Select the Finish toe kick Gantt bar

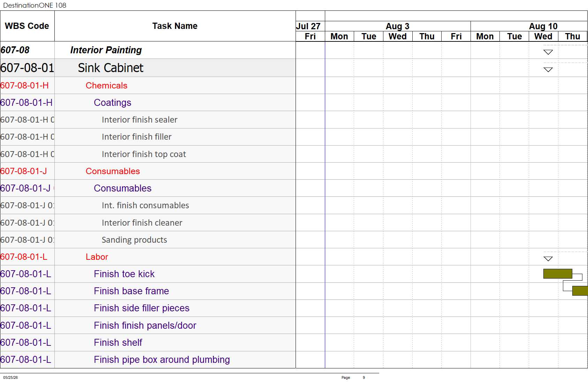click(x=558, y=274)
